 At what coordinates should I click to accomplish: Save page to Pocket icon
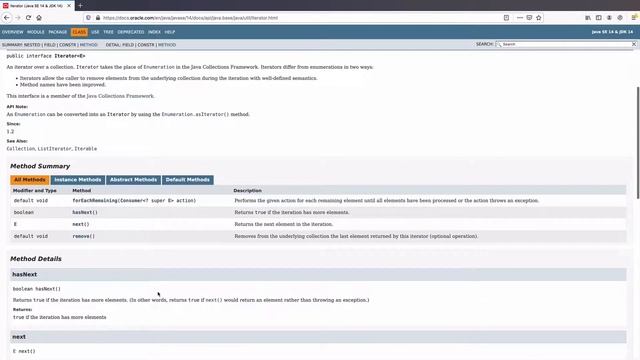pyautogui.click(x=529, y=18)
